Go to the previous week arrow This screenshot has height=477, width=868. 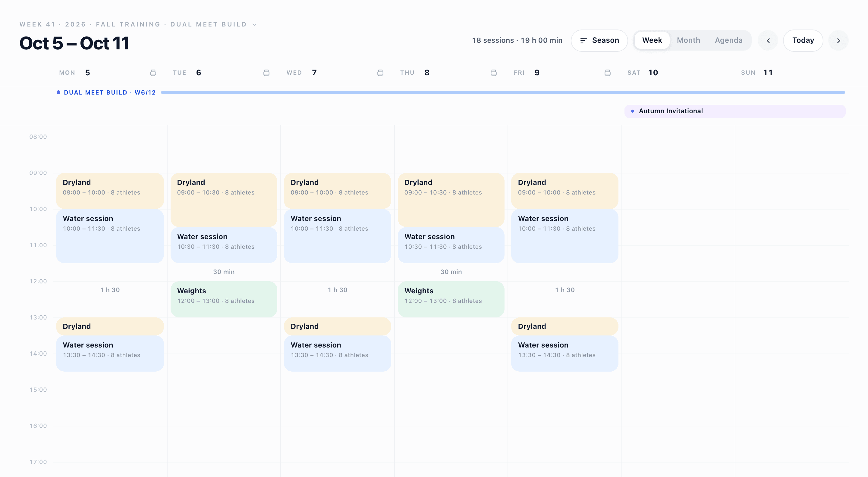[x=768, y=40]
